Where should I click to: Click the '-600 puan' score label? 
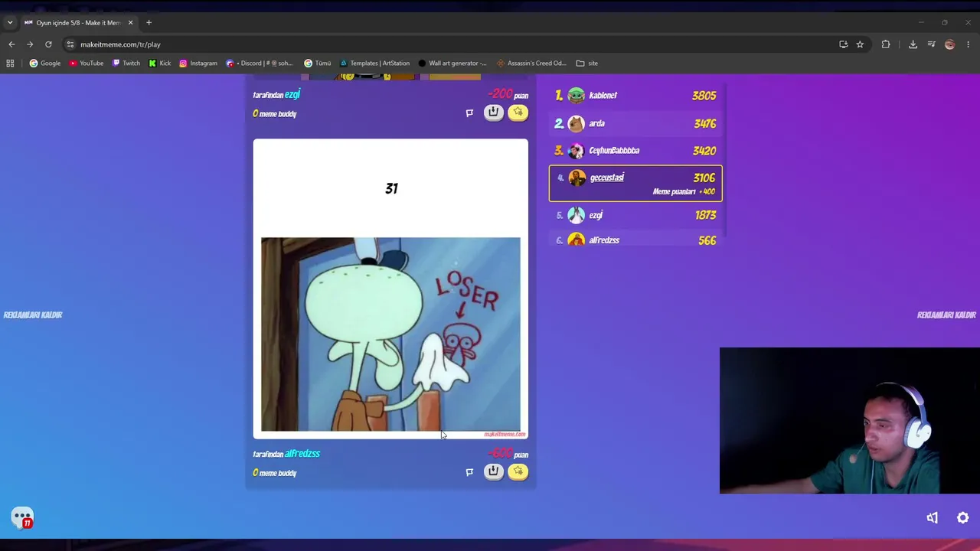tap(508, 454)
